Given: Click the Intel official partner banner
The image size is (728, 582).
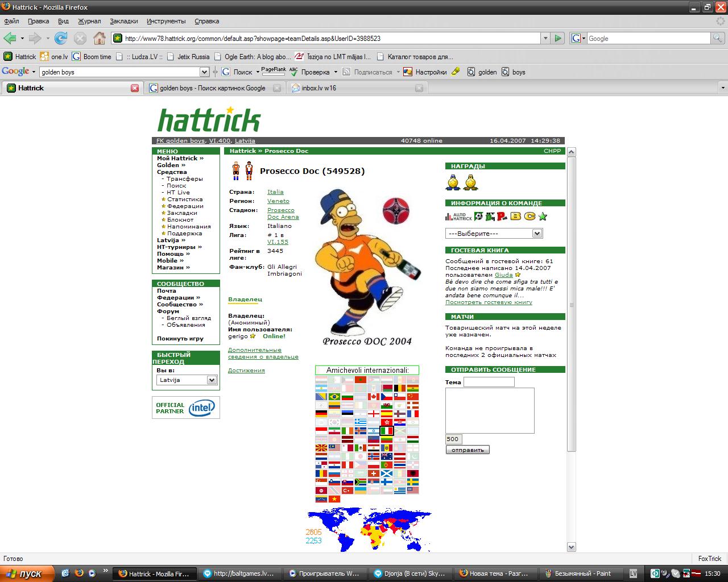Looking at the screenshot, I should [x=186, y=408].
